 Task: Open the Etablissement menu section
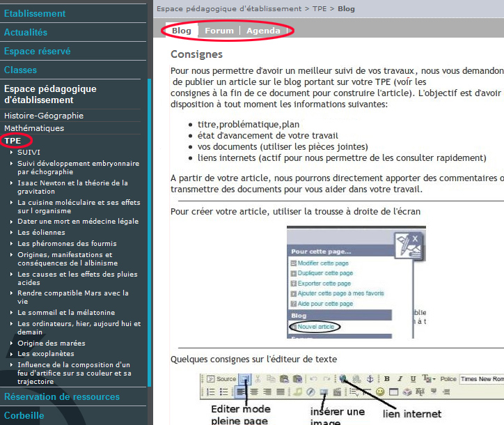pos(35,13)
